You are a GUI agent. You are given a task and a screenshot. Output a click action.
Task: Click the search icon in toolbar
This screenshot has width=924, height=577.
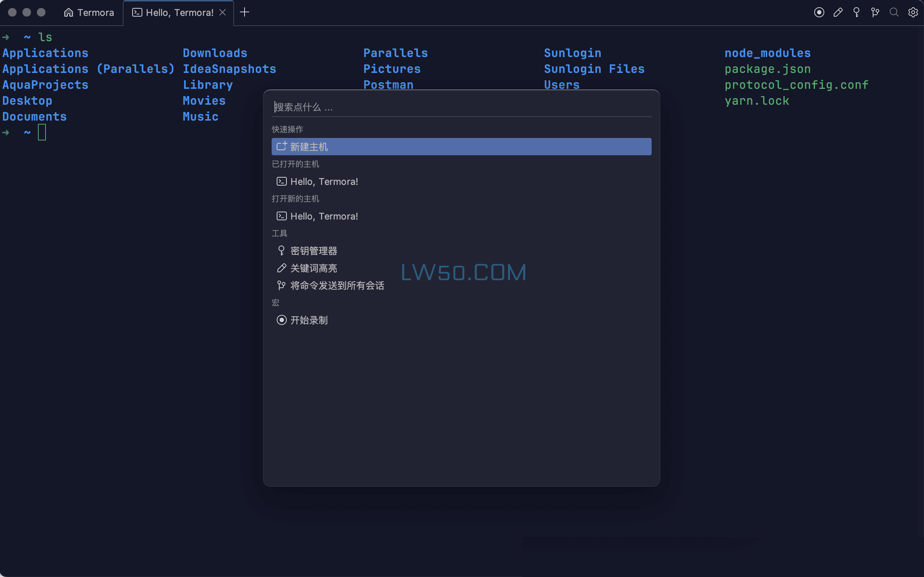[894, 12]
